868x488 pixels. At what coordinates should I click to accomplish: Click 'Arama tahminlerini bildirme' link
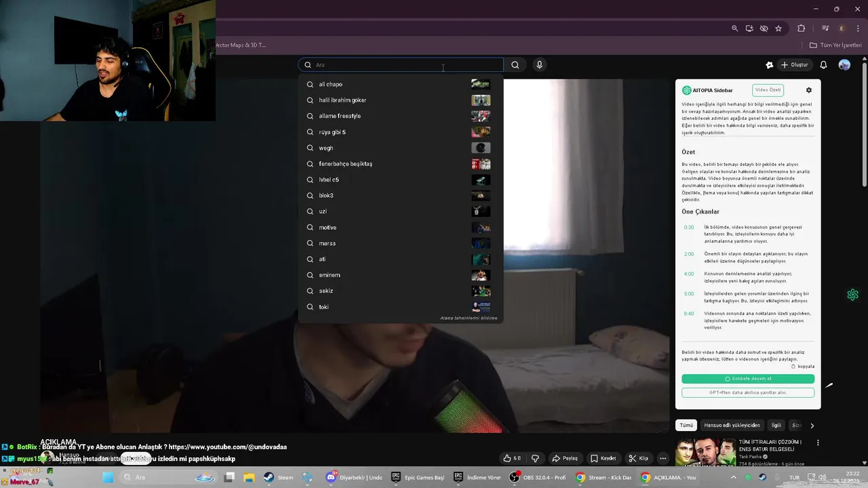click(x=469, y=318)
